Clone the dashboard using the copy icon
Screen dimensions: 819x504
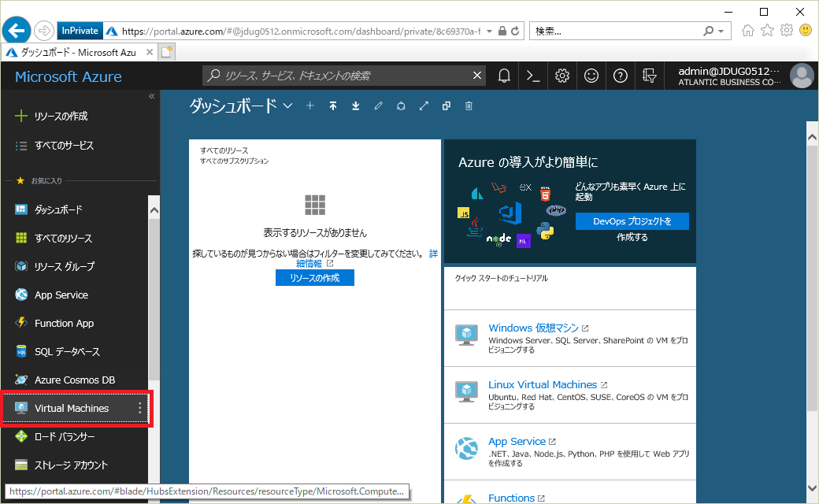446,106
